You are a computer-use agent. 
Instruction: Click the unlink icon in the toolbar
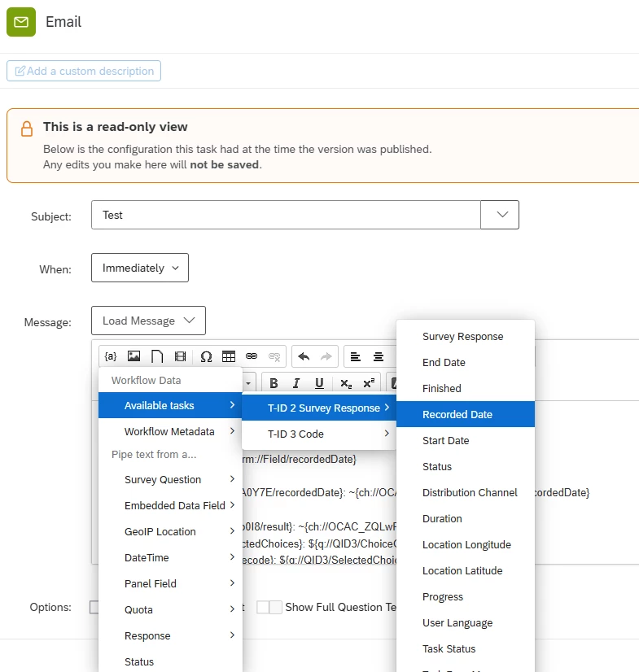coord(274,356)
